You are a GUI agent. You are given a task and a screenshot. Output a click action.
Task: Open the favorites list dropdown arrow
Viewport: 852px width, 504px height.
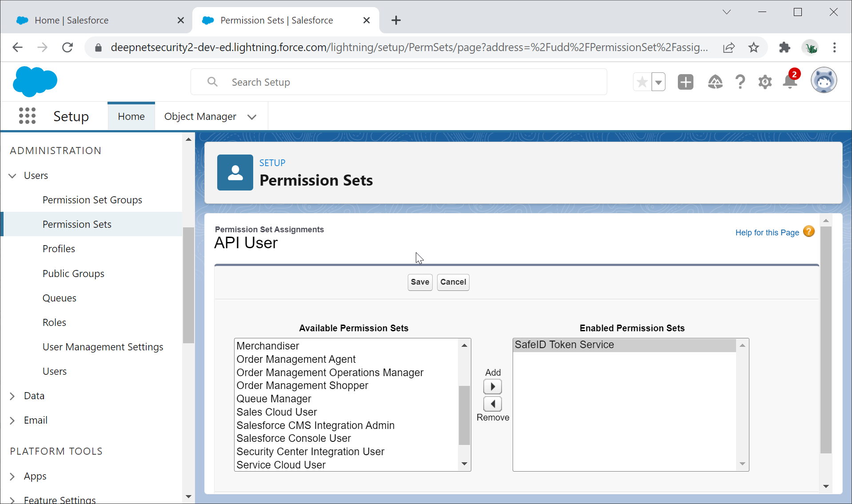658,82
